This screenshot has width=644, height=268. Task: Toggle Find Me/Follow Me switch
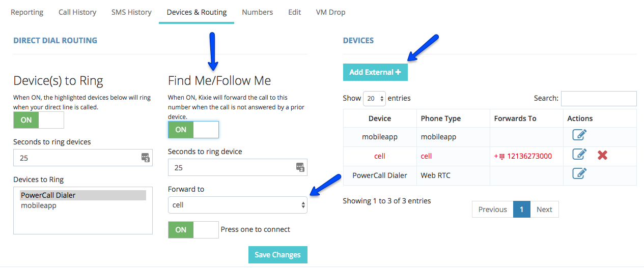point(193,130)
